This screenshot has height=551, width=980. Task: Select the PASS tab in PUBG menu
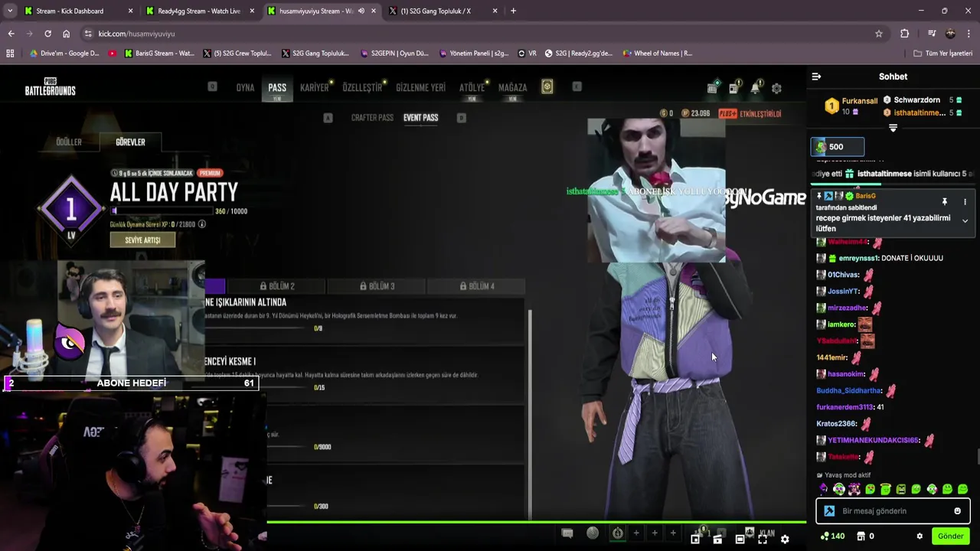click(x=277, y=87)
